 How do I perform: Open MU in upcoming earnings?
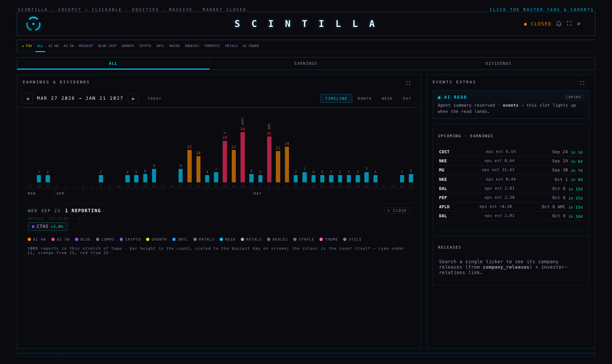pos(511,170)
